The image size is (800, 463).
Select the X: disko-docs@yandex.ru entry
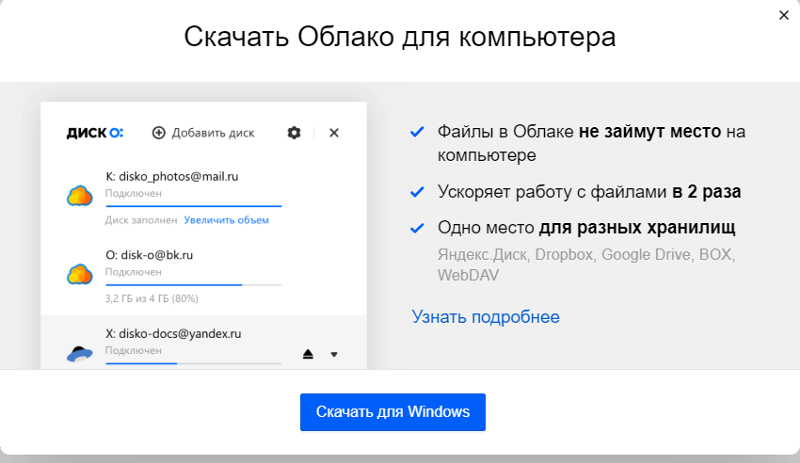173,334
